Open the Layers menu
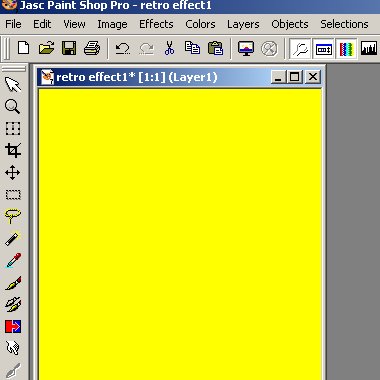The width and height of the screenshot is (380, 380). 243,24
